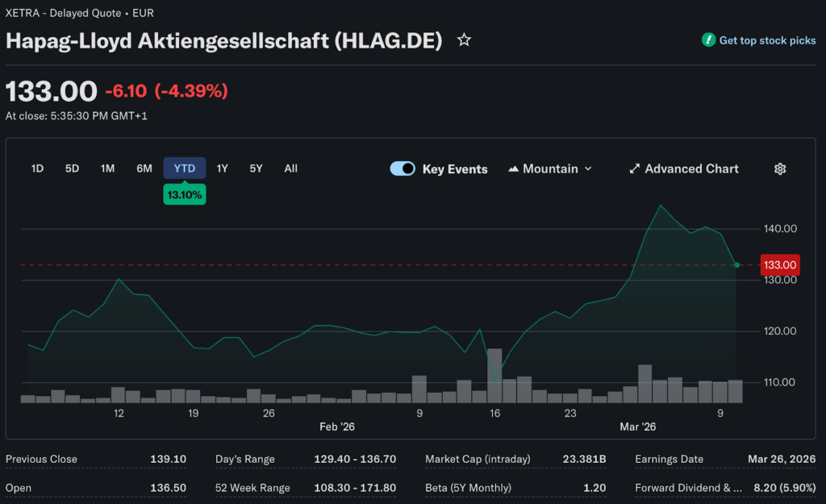Select the YTD range tab
This screenshot has width=826, height=504.
185,169
